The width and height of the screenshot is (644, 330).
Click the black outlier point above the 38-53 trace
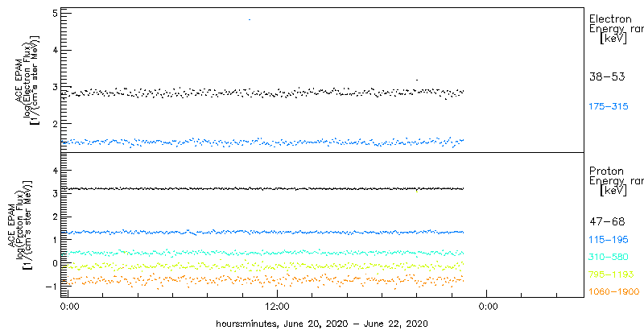coord(417,80)
